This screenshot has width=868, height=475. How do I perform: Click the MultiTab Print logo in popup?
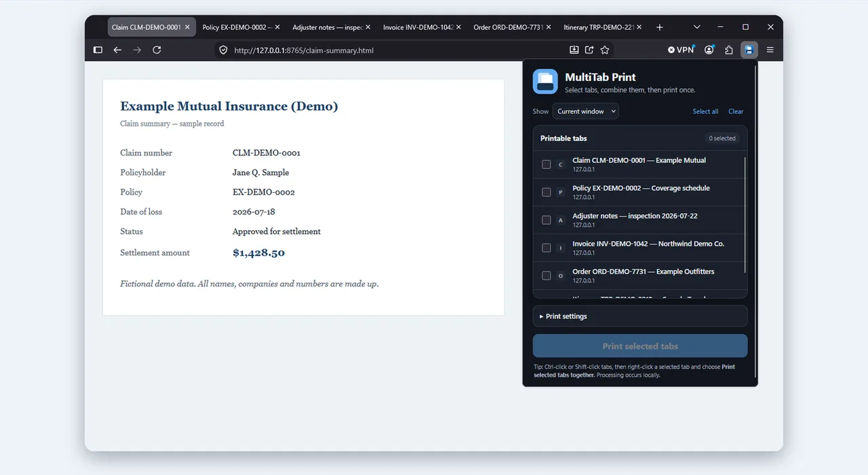tap(545, 81)
